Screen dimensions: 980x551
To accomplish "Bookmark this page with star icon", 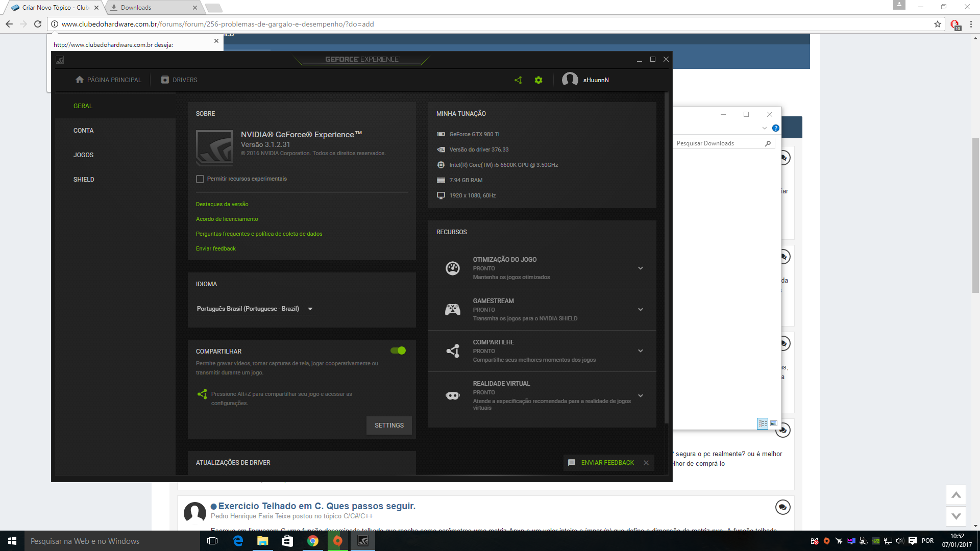I will coord(938,24).
